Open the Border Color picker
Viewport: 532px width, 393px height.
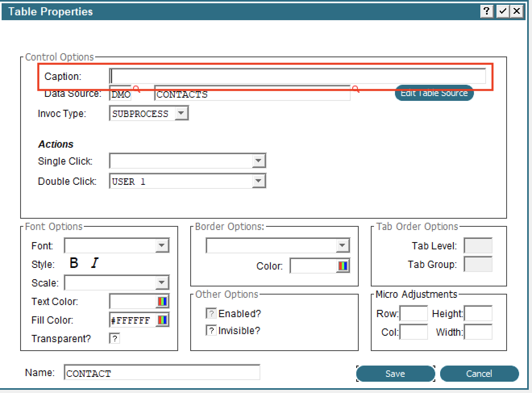click(x=343, y=266)
